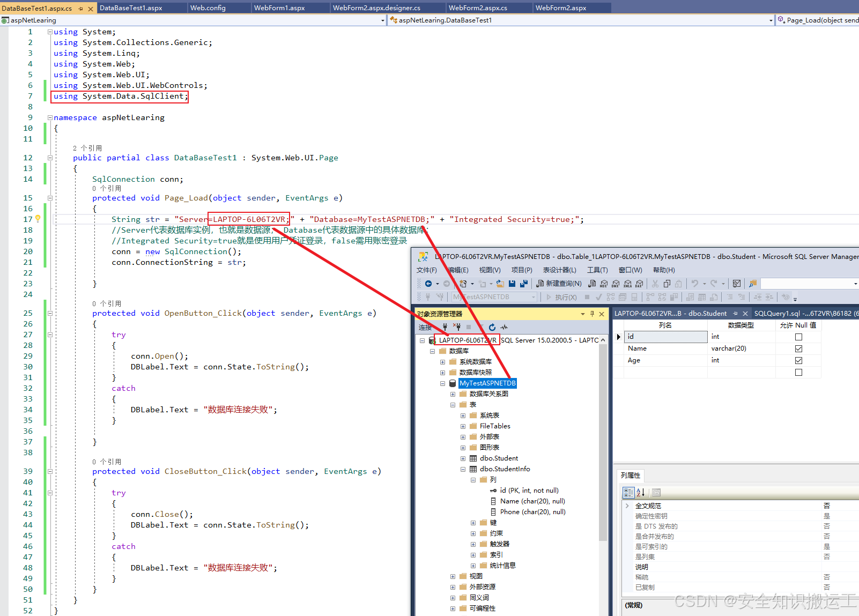
Task: Open the aspNetLearing project dropdown in Visual Studio
Action: point(382,20)
